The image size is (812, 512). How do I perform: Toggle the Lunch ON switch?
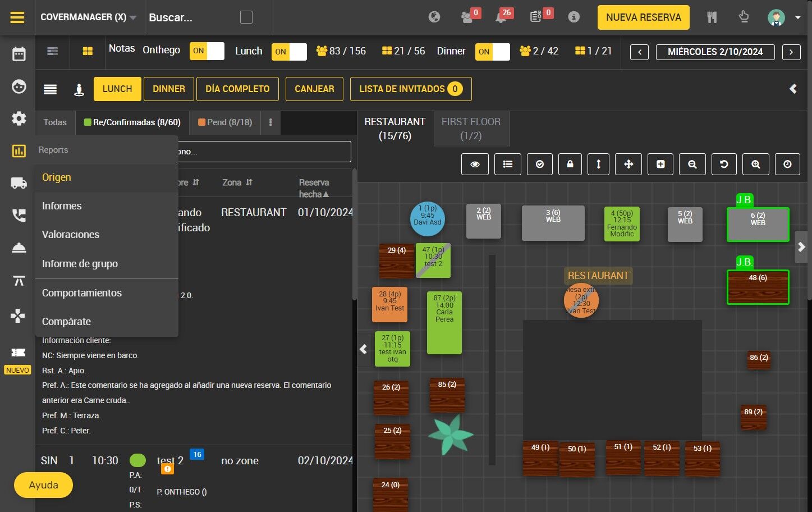pos(289,52)
